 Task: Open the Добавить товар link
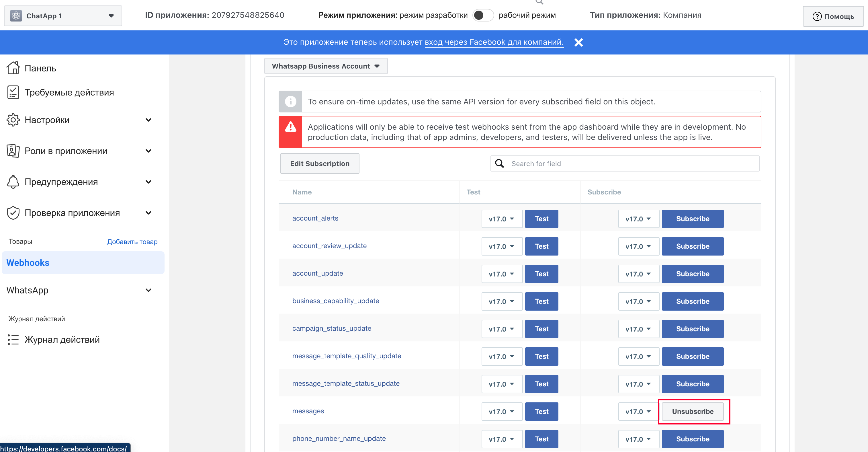(132, 242)
